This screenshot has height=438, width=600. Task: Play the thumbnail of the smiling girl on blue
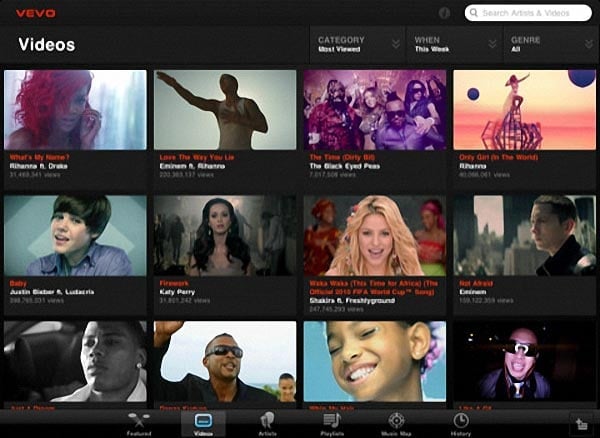click(x=375, y=361)
